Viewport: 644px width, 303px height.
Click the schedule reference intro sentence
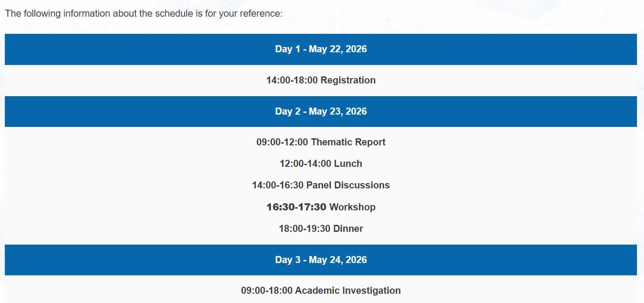point(144,13)
